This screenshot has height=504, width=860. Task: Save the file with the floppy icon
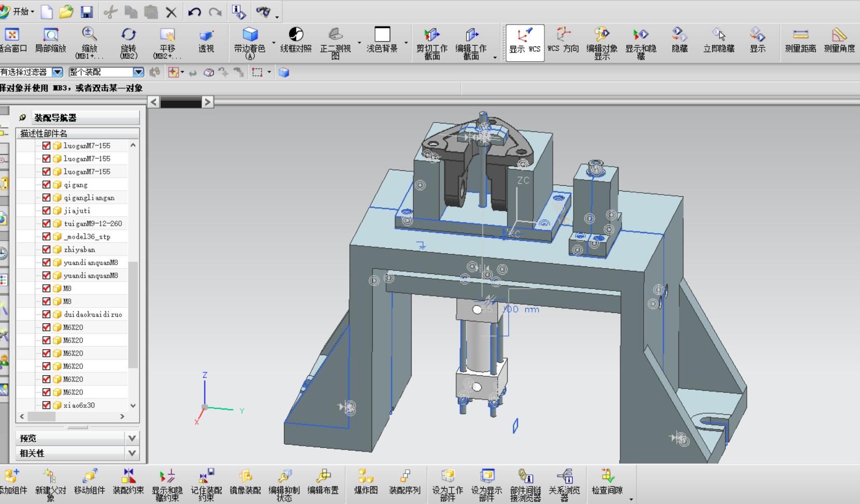(86, 12)
